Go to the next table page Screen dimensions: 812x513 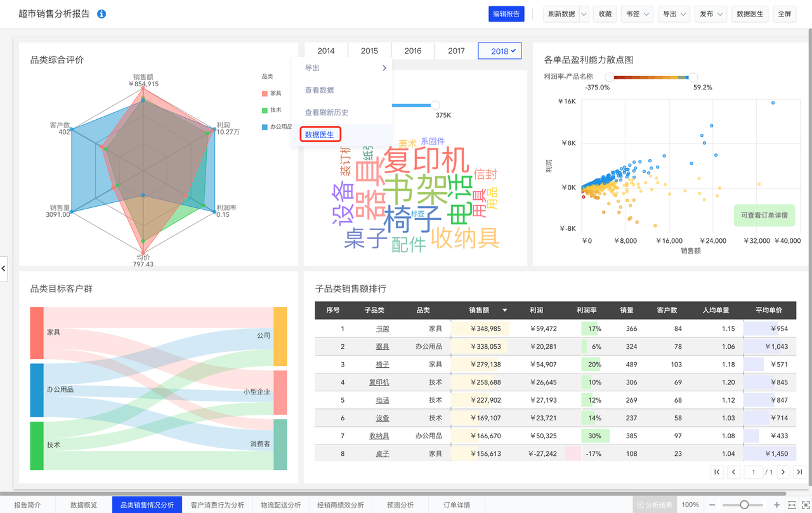[x=783, y=472]
